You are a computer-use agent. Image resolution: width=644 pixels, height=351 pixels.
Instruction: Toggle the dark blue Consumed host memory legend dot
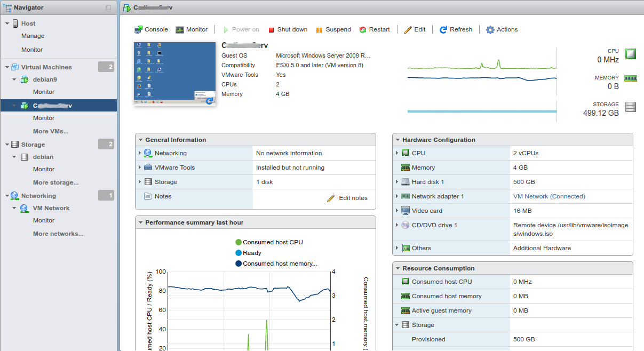point(238,264)
